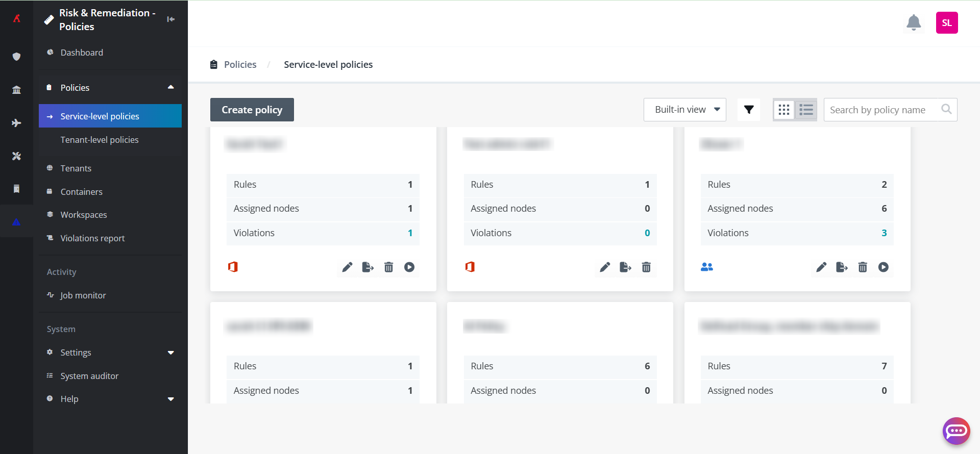Run the first policy card

pyautogui.click(x=409, y=267)
